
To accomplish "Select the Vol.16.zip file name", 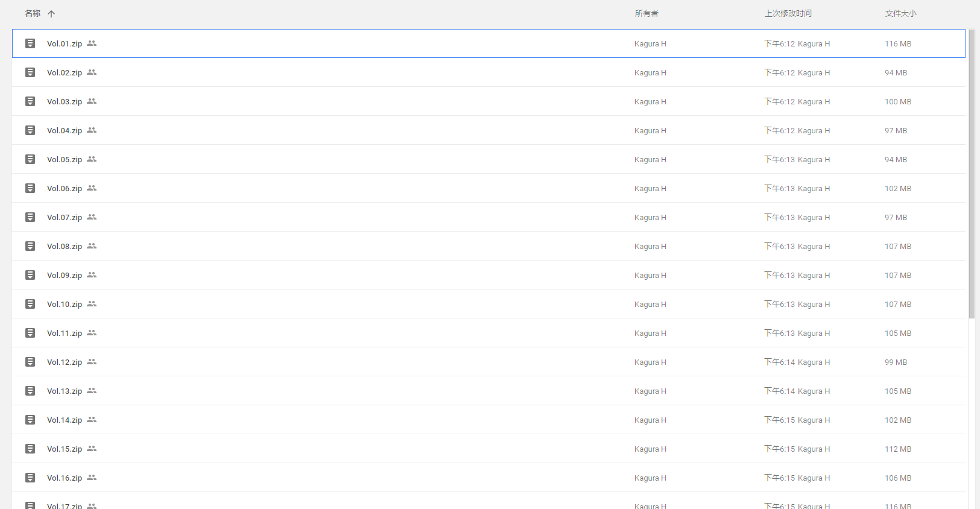I will coord(65,478).
